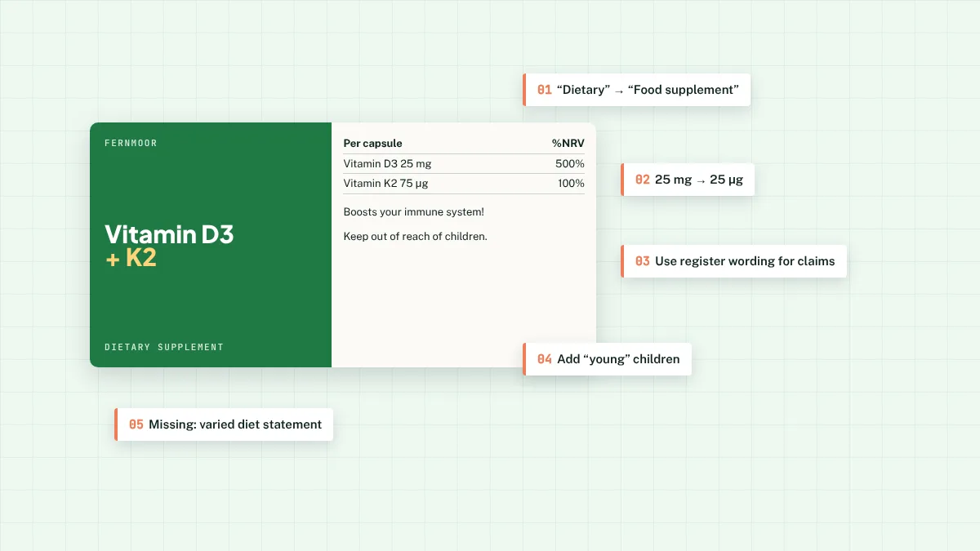Click the "DIETARY SUPPLEMENT" footer text
Screen dimensions: 980x551
point(164,347)
